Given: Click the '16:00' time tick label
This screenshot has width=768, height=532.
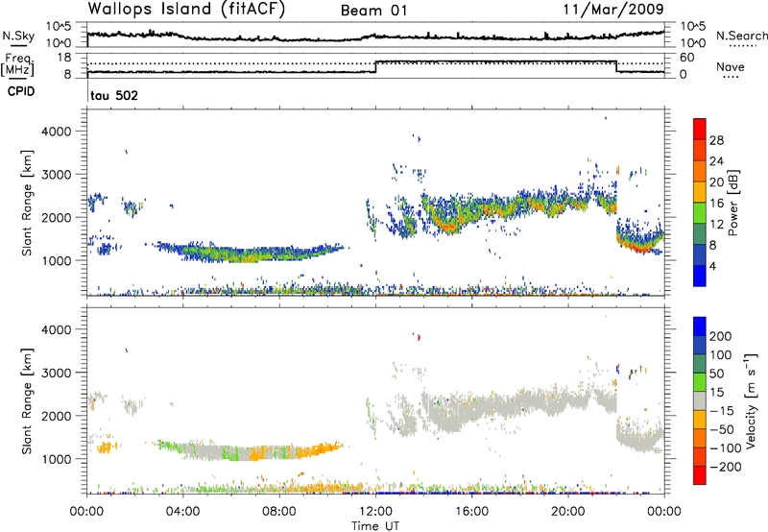Looking at the screenshot, I should (471, 512).
